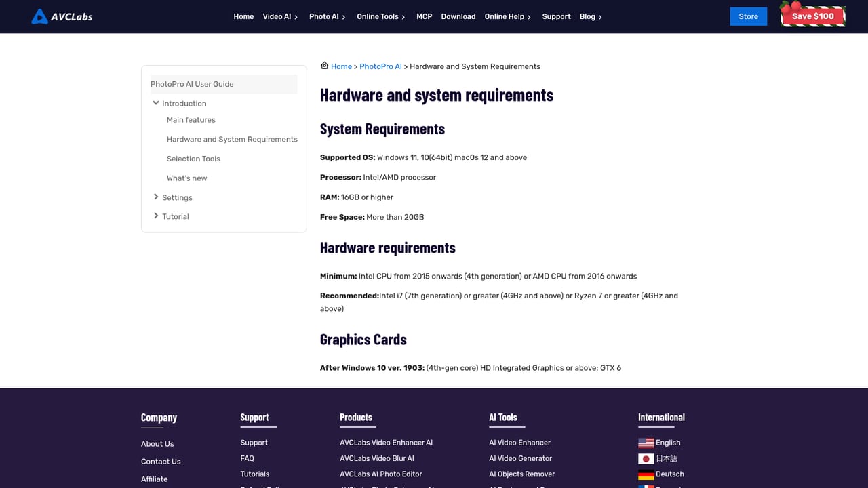Viewport: 868px width, 488px height.
Task: Open FAQ footer link
Action: pos(247,458)
